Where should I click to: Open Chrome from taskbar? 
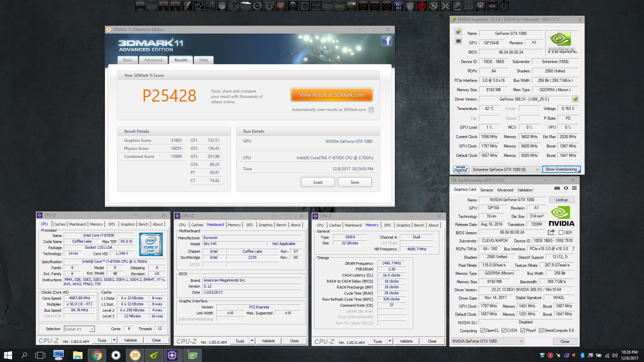[x=97, y=355]
